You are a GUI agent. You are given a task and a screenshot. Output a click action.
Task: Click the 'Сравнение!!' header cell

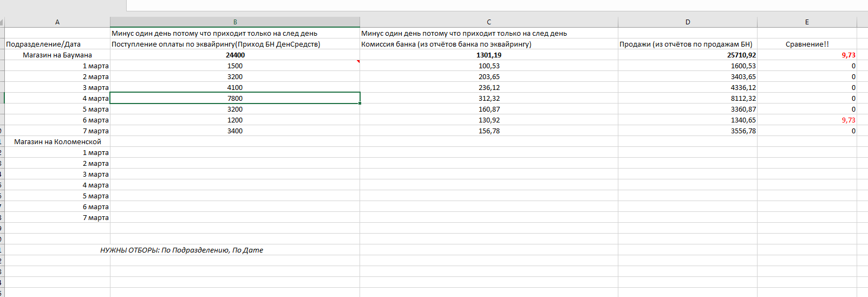point(807,44)
